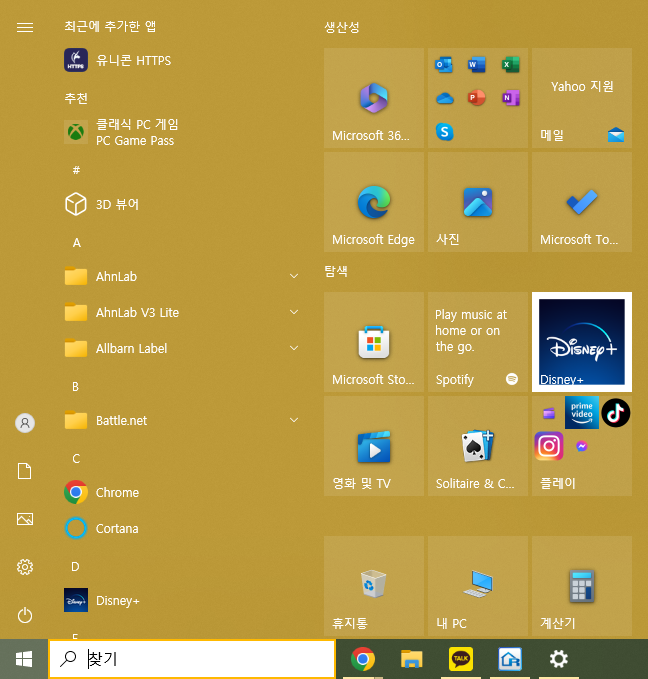Open the house-icon app on taskbar
Screen dimensions: 648x679
[x=510, y=659]
